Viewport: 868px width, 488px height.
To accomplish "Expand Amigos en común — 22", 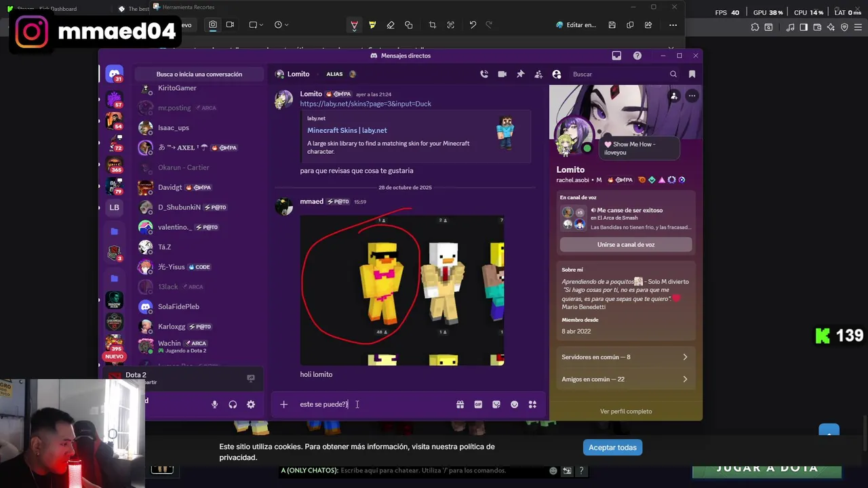I will (626, 380).
